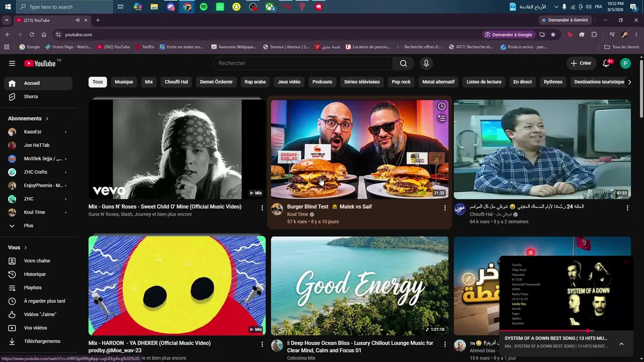Open Snapchat from the taskbar
The image size is (644, 362).
coord(236,7)
